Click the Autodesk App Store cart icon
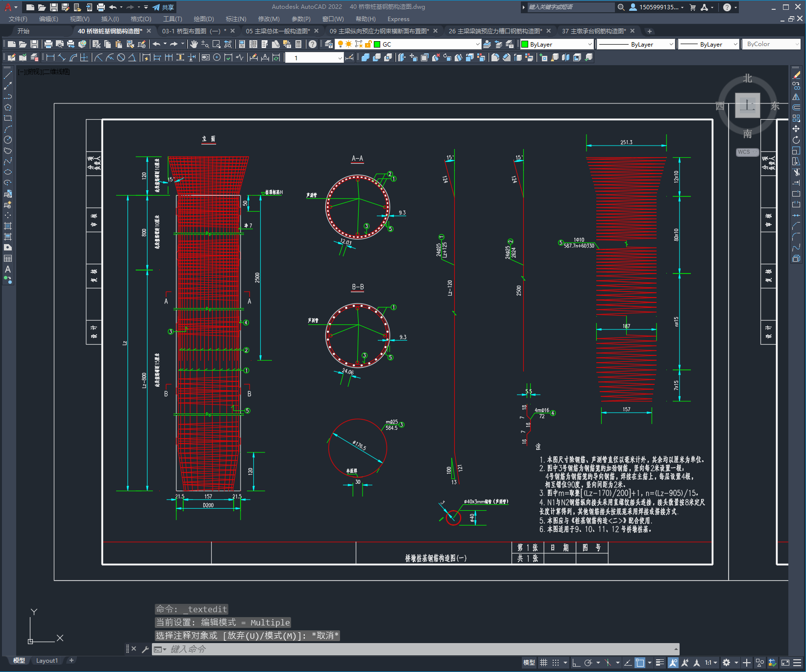Image resolution: width=806 pixels, height=672 pixels. tap(693, 7)
